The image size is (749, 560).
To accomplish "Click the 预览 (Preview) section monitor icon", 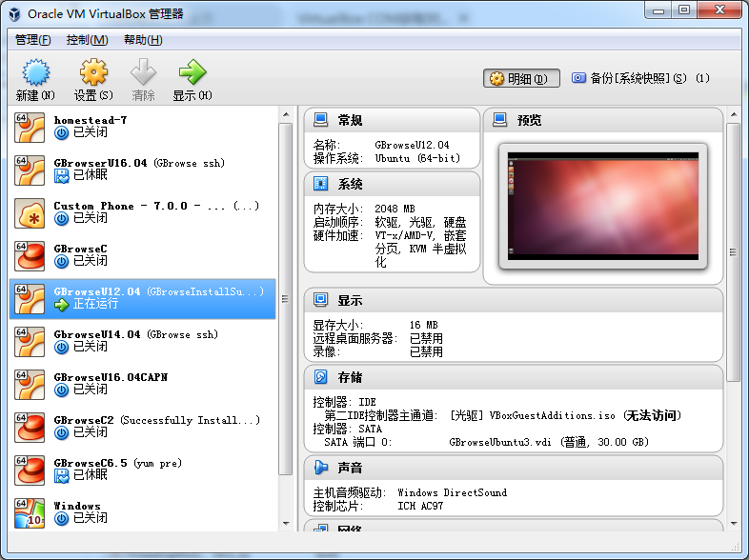I will (499, 119).
